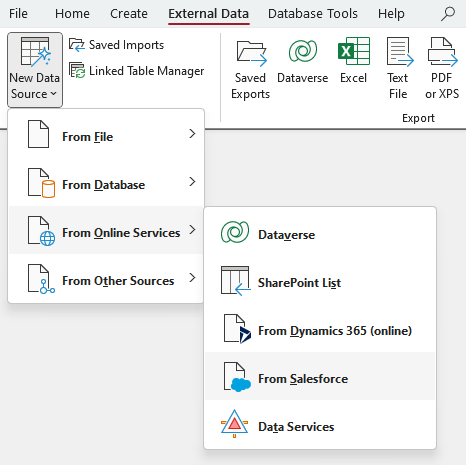Screen dimensions: 466x465
Task: Select Dataverse in the submenu
Action: coord(320,232)
